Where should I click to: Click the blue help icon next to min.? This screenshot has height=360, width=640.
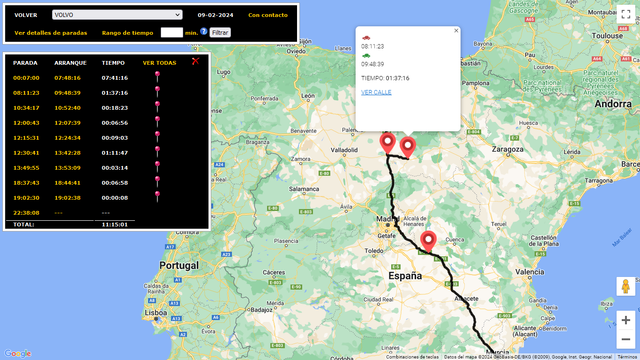click(204, 31)
